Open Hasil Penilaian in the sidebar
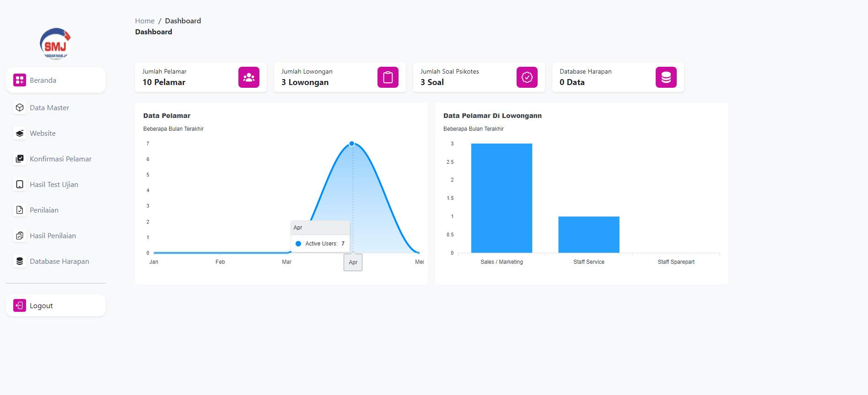 53,235
